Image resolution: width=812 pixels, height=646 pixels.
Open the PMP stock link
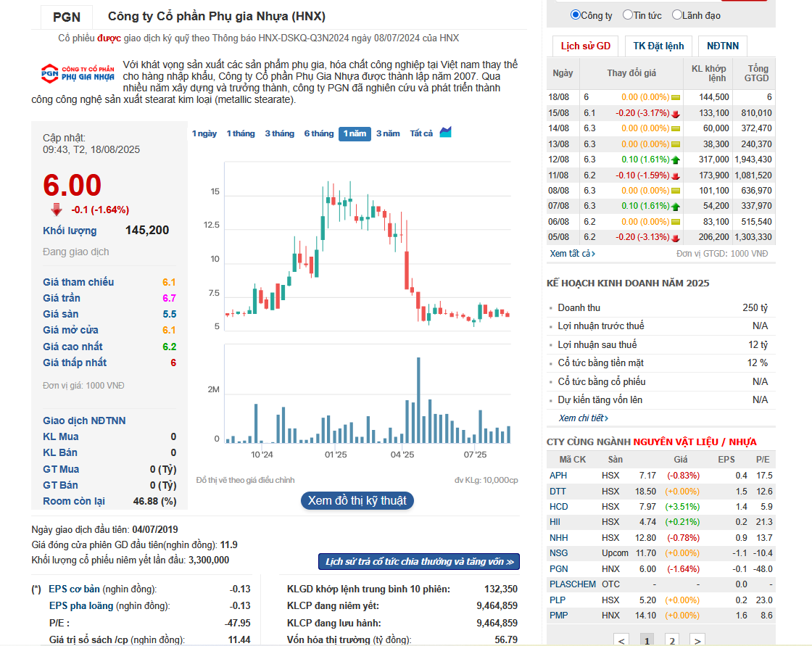coord(559,616)
